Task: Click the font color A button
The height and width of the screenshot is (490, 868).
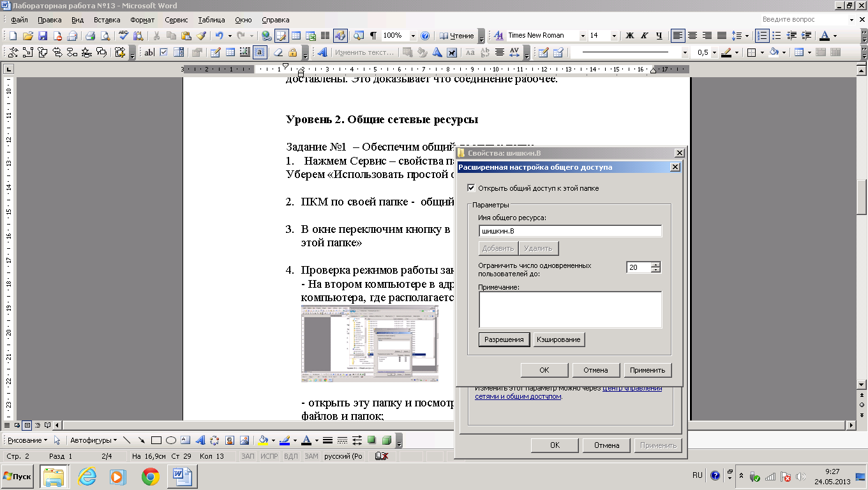Action: pos(825,36)
